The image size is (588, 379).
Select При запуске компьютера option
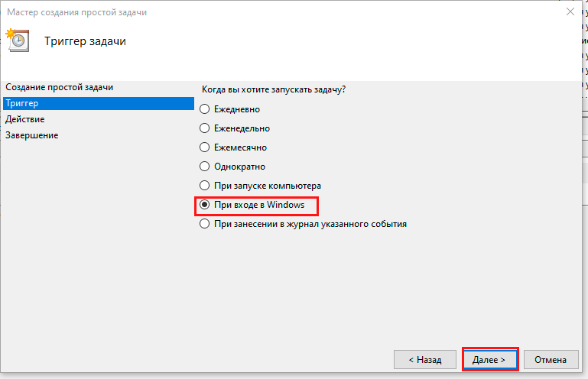(x=204, y=186)
